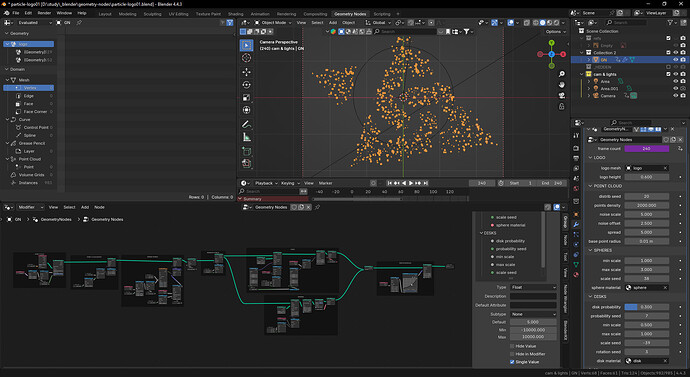Image resolution: width=690 pixels, height=377 pixels.
Task: Switch to the Shading workspace tab
Action: click(x=235, y=14)
